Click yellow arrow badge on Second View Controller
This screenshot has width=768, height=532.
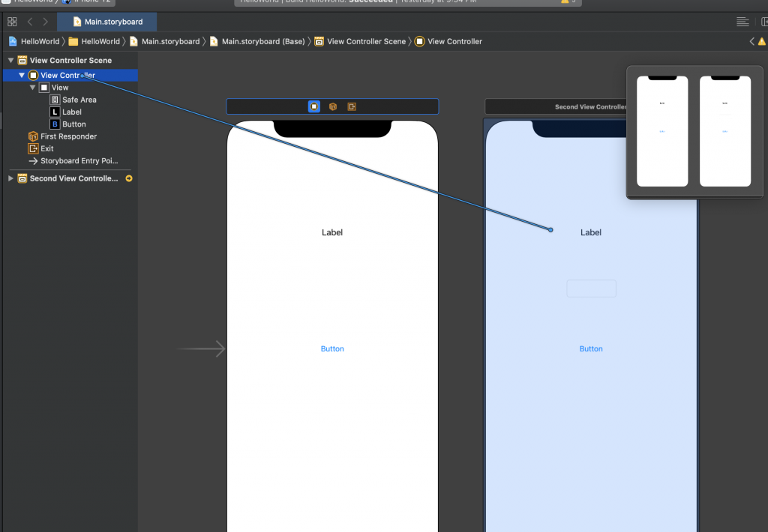click(x=129, y=178)
